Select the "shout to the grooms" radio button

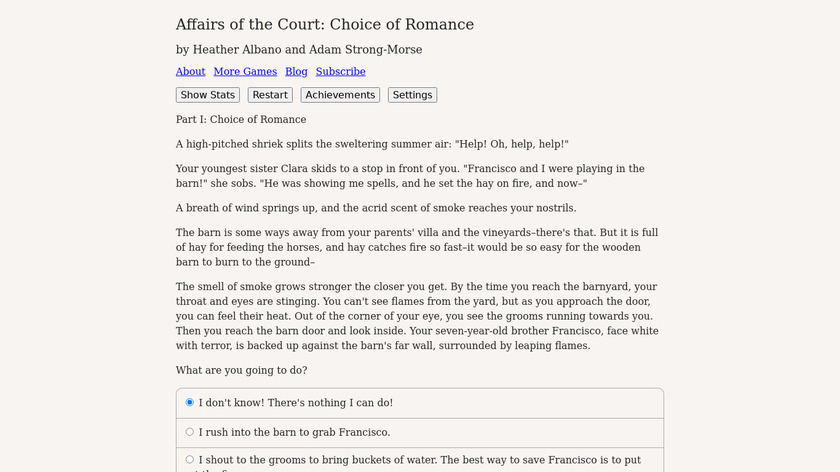pyautogui.click(x=190, y=460)
